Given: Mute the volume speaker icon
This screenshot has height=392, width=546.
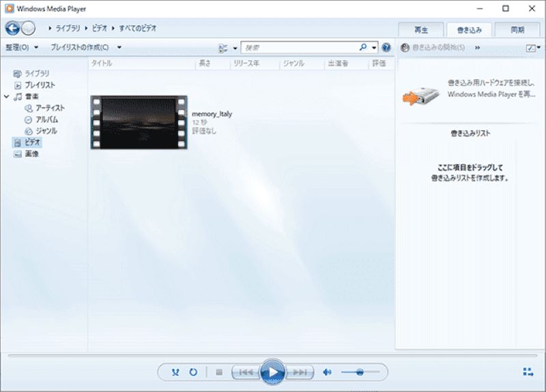Looking at the screenshot, I should [x=327, y=372].
